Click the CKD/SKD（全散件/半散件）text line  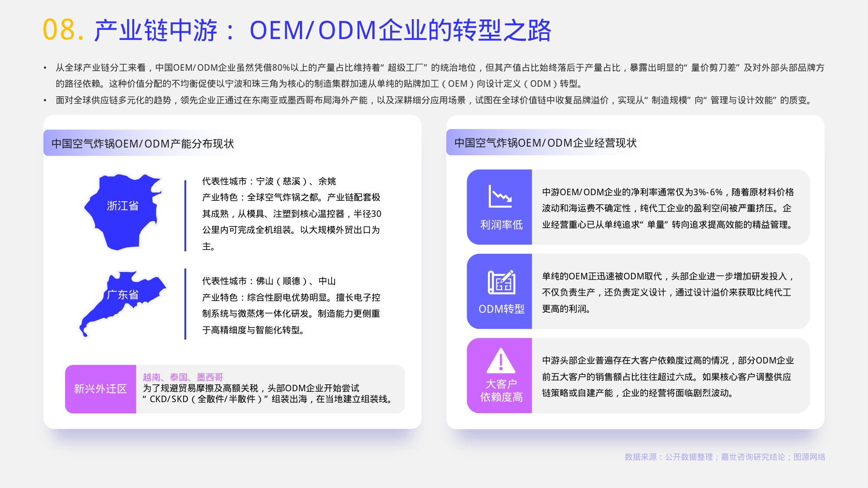click(x=268, y=399)
